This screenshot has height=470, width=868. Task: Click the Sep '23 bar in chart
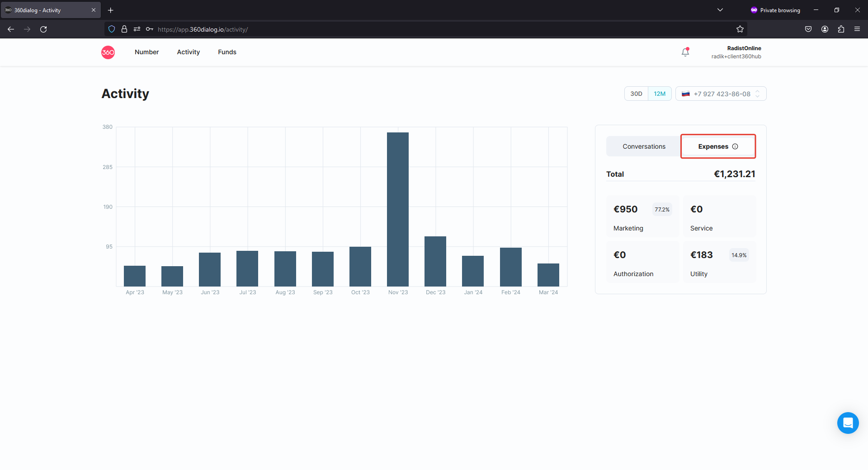pos(323,269)
